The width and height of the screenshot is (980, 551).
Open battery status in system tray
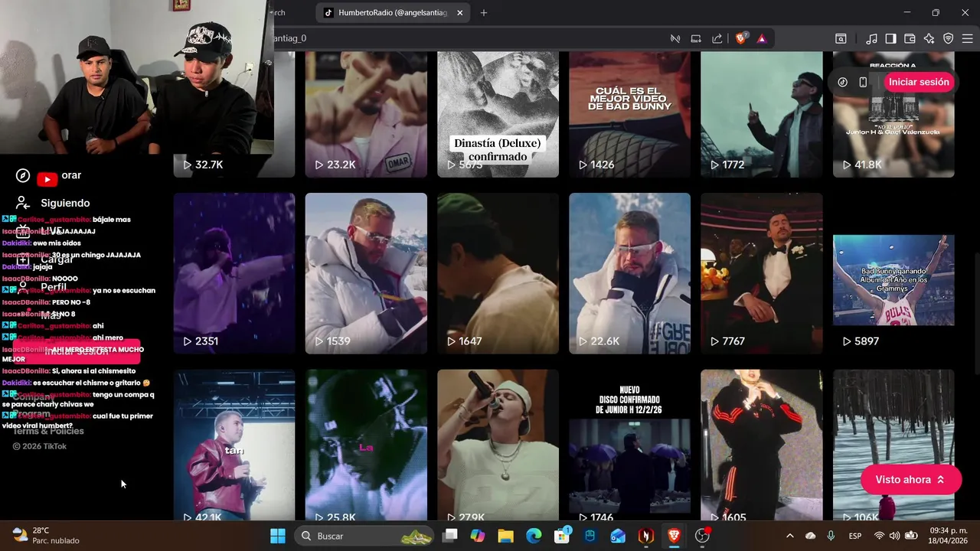click(912, 536)
